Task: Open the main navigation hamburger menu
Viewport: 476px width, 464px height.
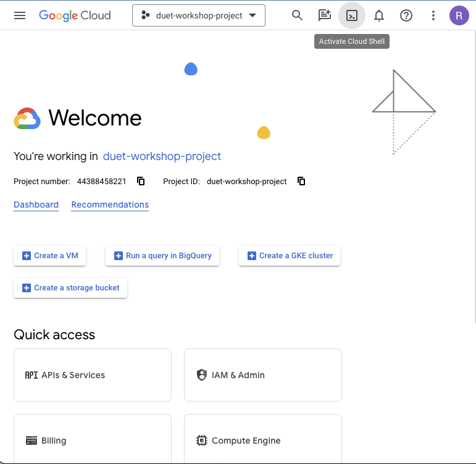Action: click(20, 15)
